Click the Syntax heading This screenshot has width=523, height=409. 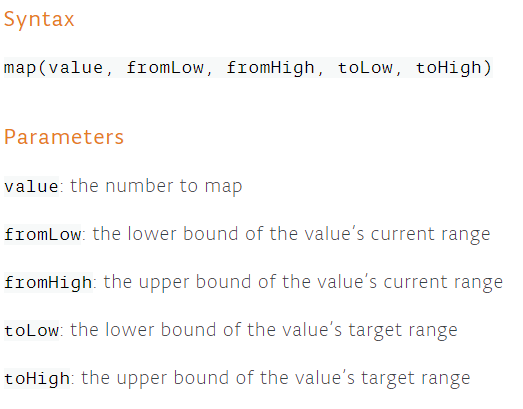39,20
